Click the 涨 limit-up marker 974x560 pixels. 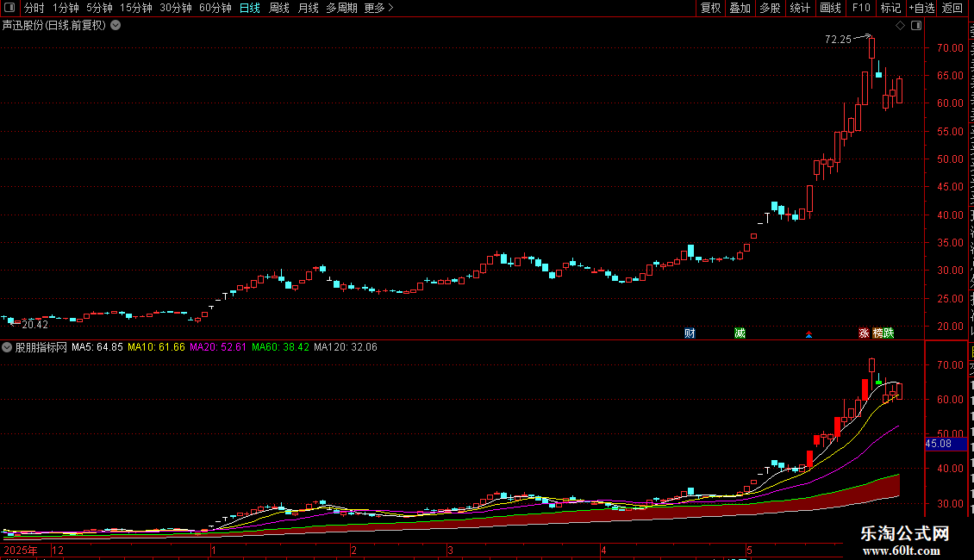pyautogui.click(x=864, y=333)
